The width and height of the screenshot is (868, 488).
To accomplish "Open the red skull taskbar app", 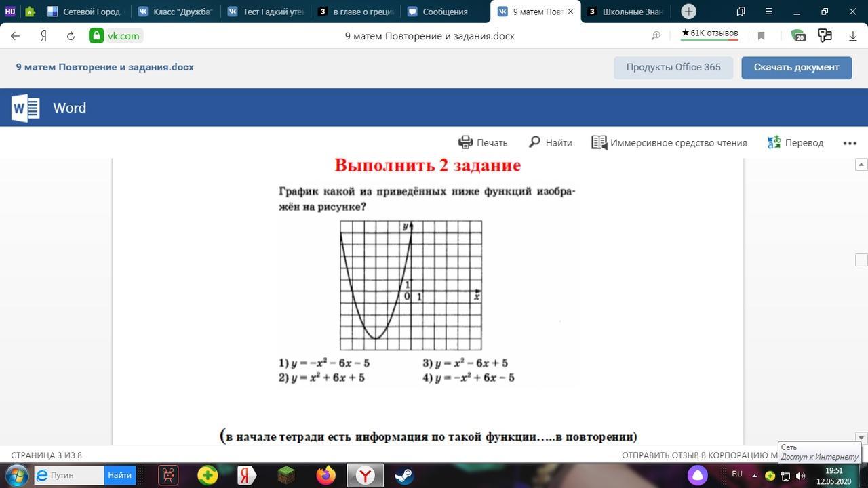I will click(168, 475).
